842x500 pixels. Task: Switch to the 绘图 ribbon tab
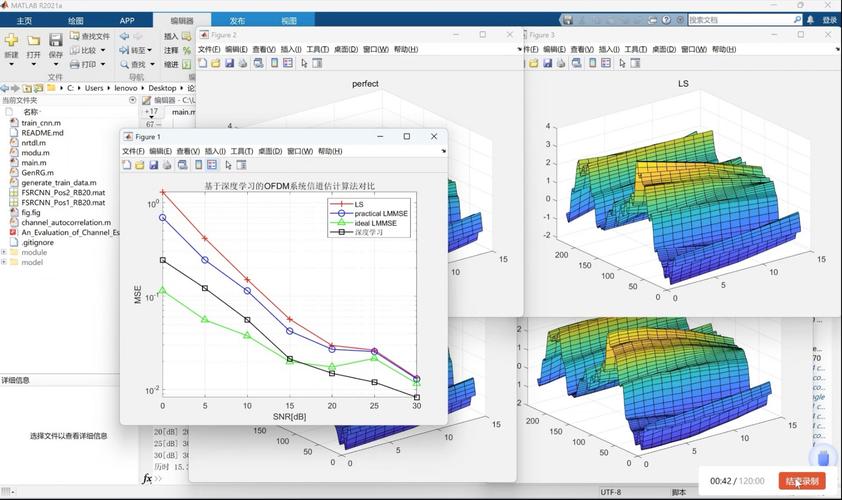(76, 20)
